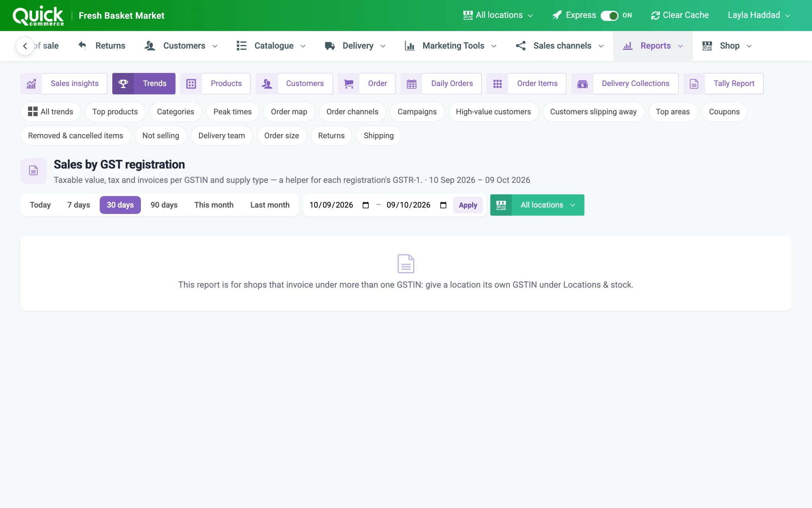Click the Daily Orders calendar icon
The width and height of the screenshot is (812, 508).
(412, 84)
